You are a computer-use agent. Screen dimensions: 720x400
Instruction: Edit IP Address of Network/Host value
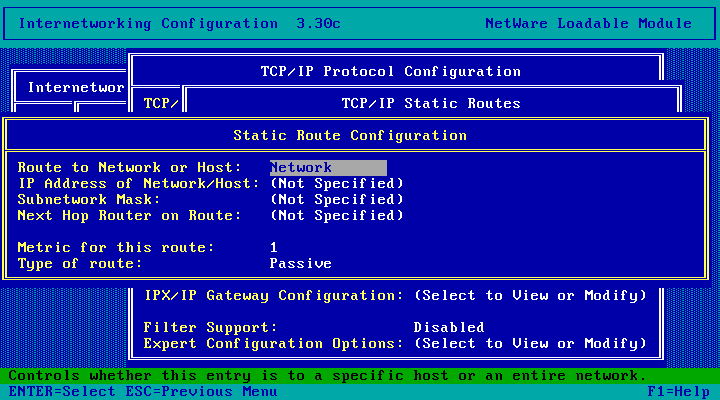(337, 184)
